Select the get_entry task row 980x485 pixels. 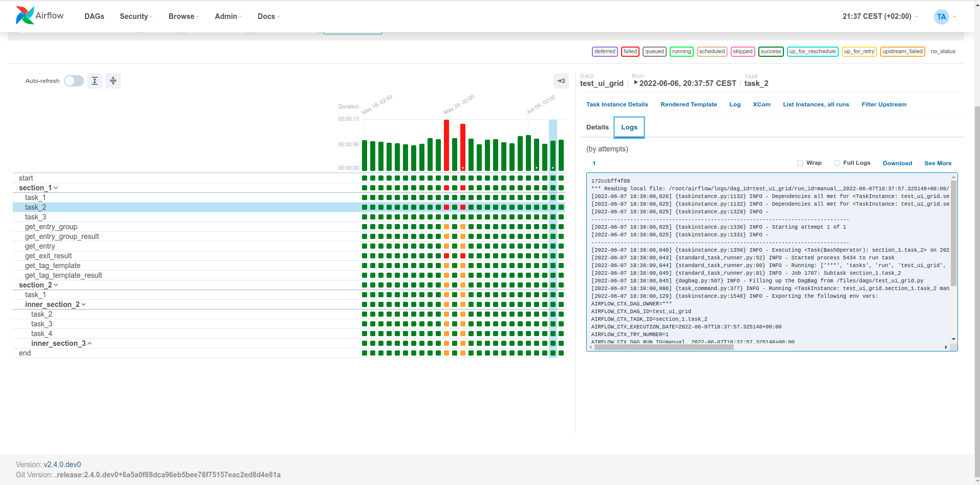289,246
